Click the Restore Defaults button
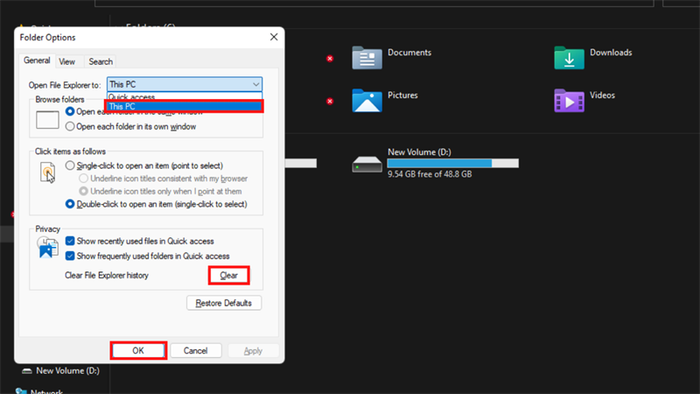Viewport: 700px width, 394px height. click(x=224, y=303)
